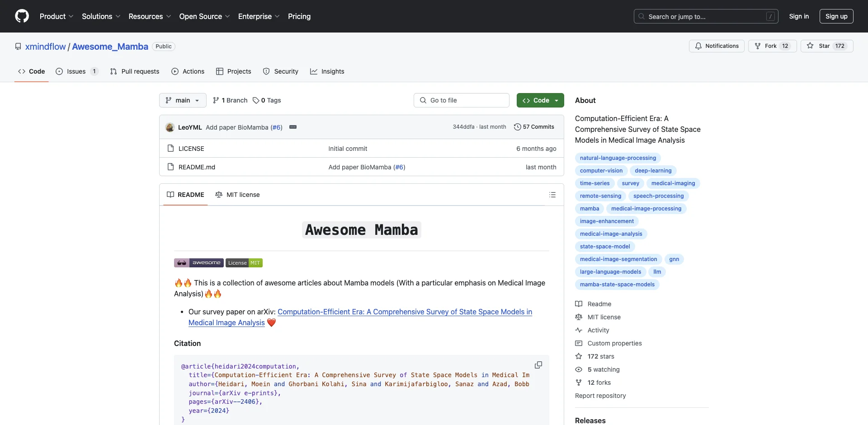Select the MIT license tab
868x425 pixels.
coord(237,195)
